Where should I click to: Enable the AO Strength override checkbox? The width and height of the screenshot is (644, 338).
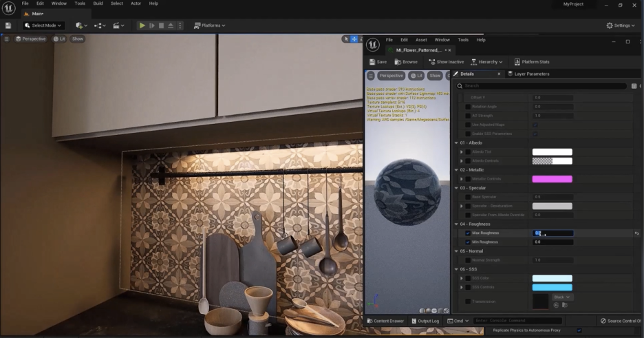(x=468, y=116)
